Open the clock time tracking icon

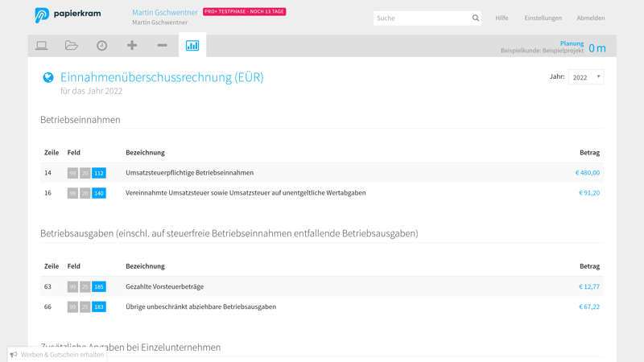point(101,46)
